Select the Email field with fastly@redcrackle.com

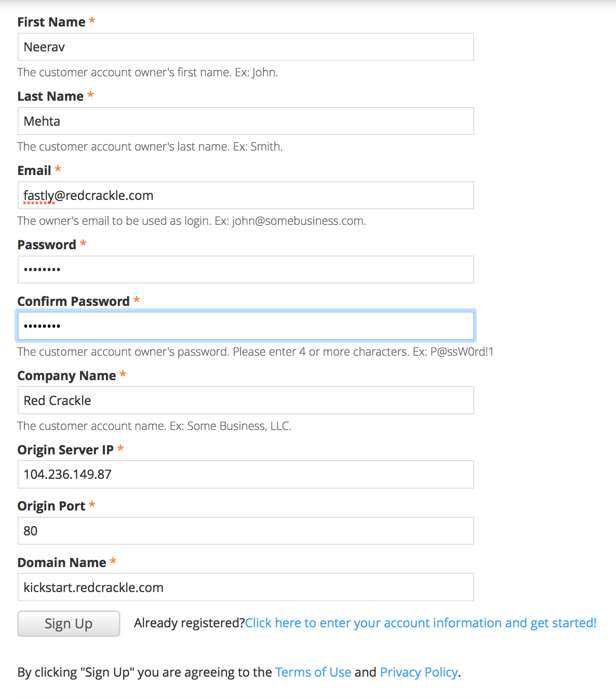click(x=246, y=195)
